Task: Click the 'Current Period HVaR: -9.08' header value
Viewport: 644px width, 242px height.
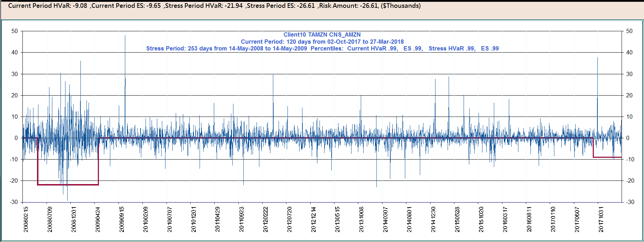Action: click(48, 6)
